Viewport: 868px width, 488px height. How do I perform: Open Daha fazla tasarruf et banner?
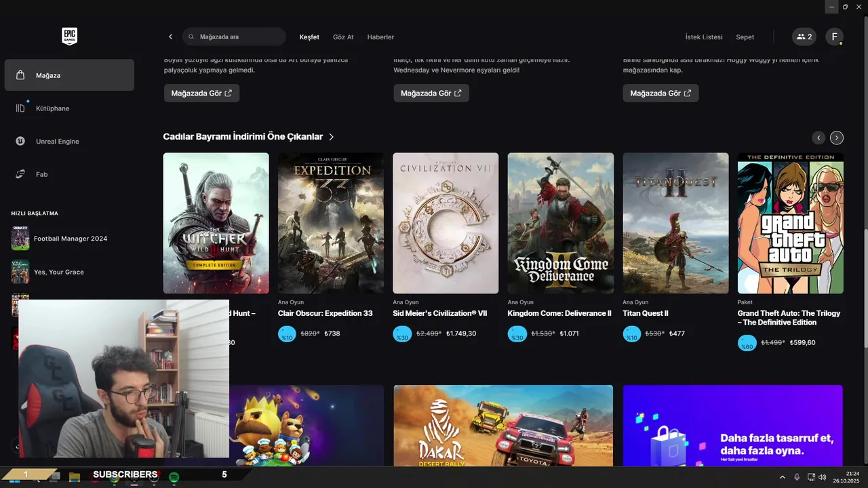[733, 426]
